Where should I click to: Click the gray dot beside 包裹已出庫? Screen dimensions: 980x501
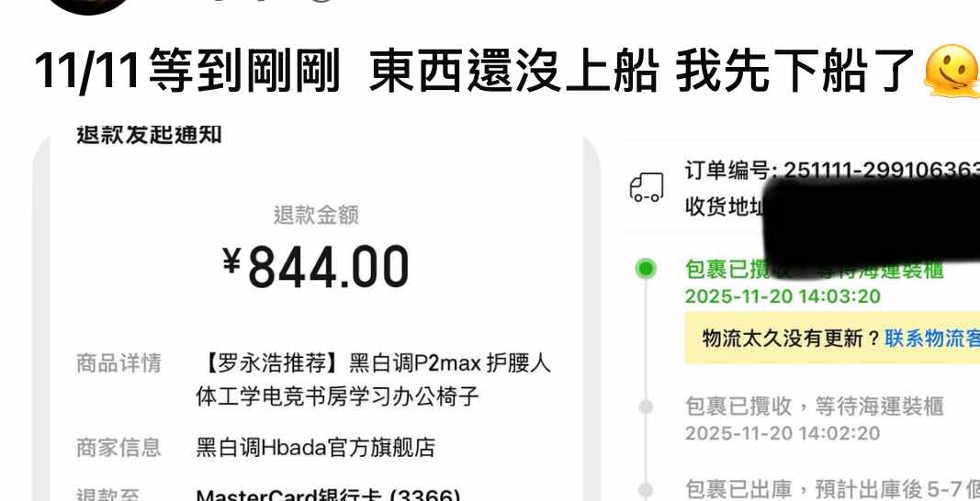[645, 489]
